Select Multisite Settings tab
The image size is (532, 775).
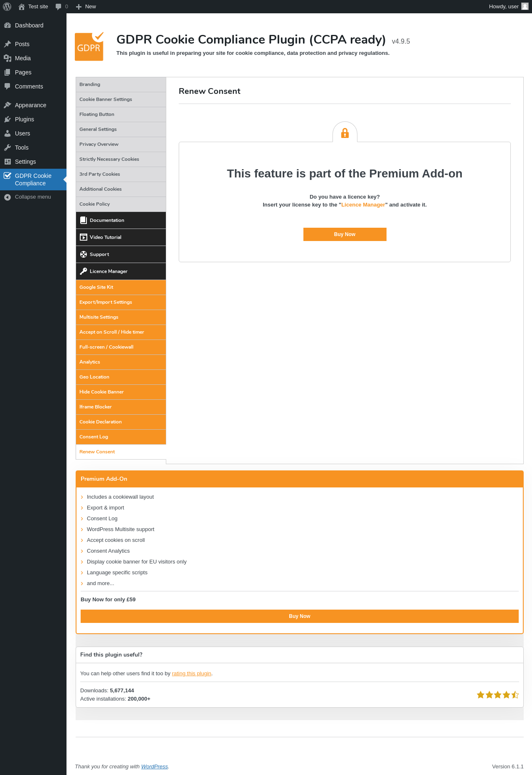121,317
